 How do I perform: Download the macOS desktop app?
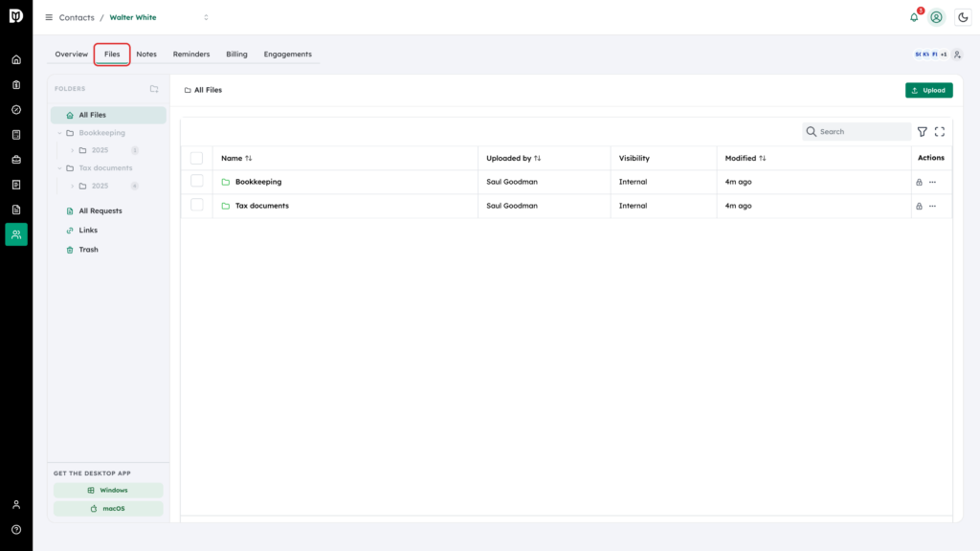(x=108, y=509)
